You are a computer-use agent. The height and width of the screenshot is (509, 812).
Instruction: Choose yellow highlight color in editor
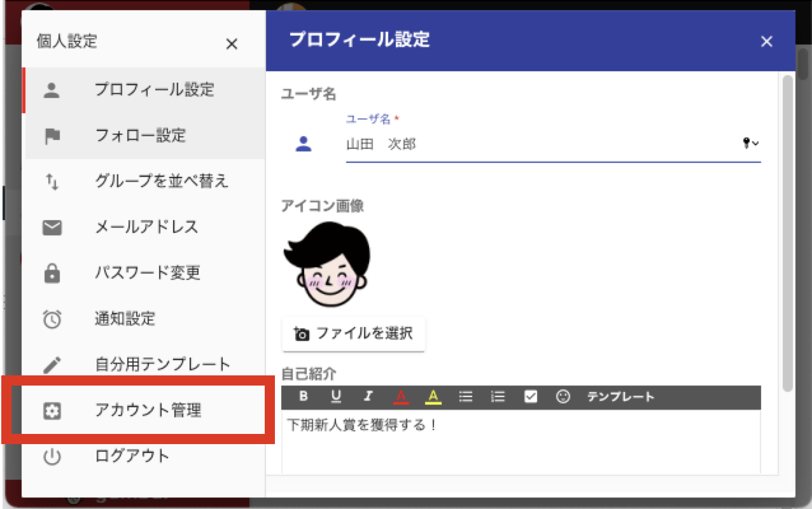click(x=433, y=396)
